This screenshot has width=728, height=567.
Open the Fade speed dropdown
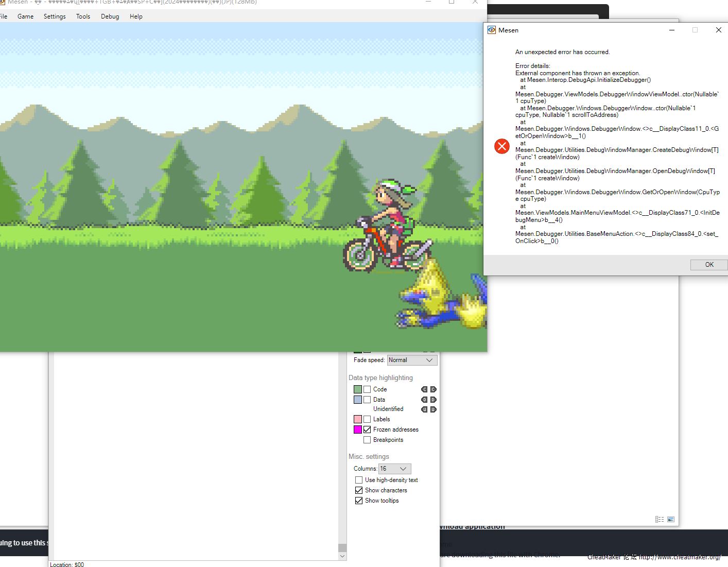[x=412, y=360]
